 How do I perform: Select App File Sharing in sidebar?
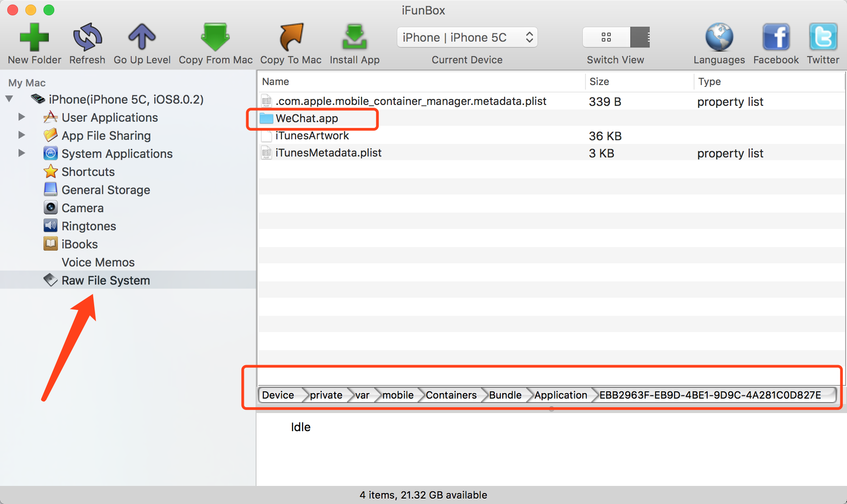106,136
